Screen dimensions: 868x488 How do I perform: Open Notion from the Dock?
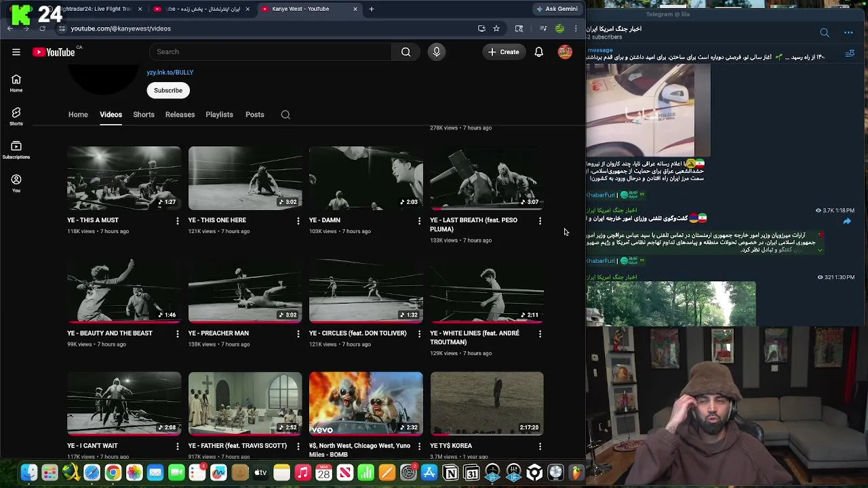(450, 473)
